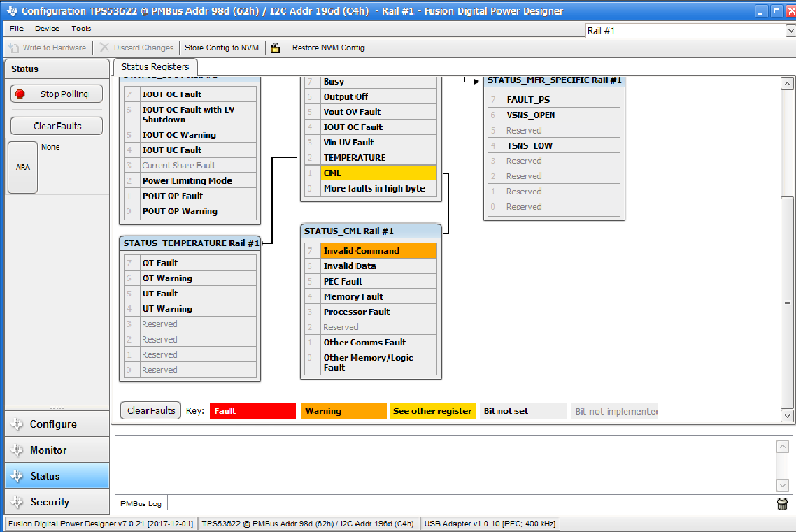
Task: Click the Invalid Command bit row
Action: tap(371, 250)
